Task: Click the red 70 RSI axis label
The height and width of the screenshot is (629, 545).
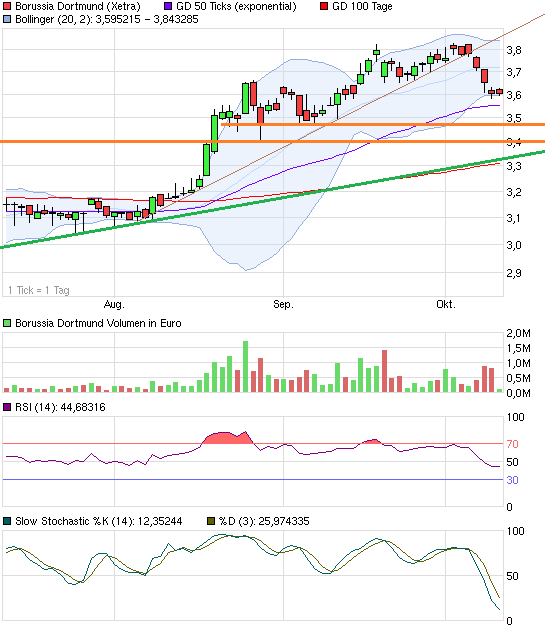Action: pos(513,444)
